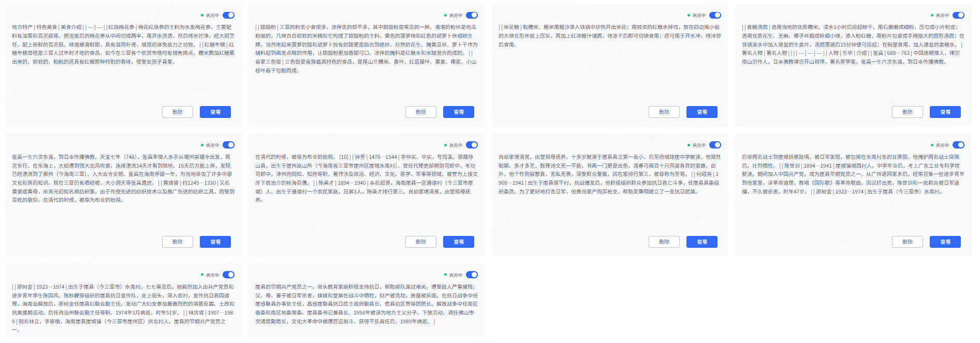Click 删除 on the 红烧梅花参 card

178,112
